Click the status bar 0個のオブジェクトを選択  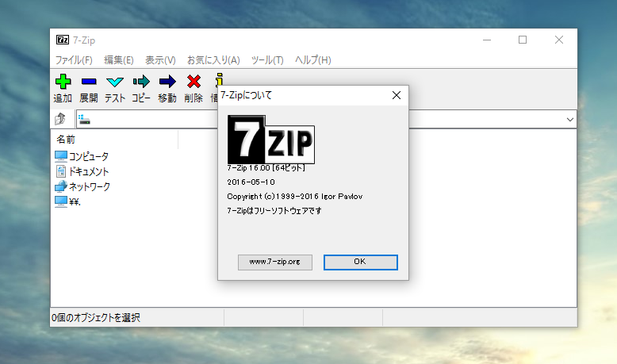point(96,317)
